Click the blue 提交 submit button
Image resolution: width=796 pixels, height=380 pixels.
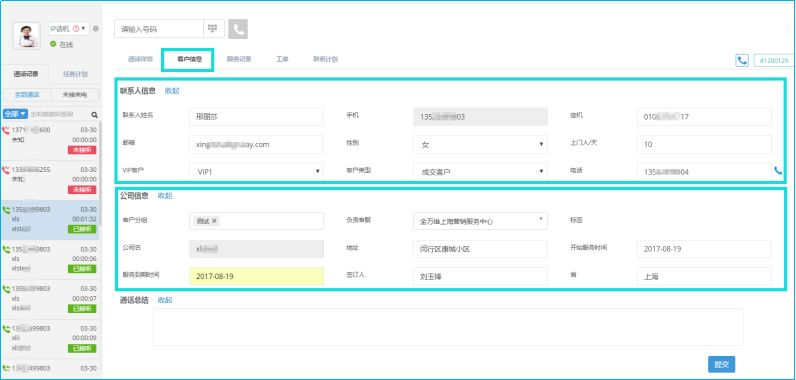721,364
